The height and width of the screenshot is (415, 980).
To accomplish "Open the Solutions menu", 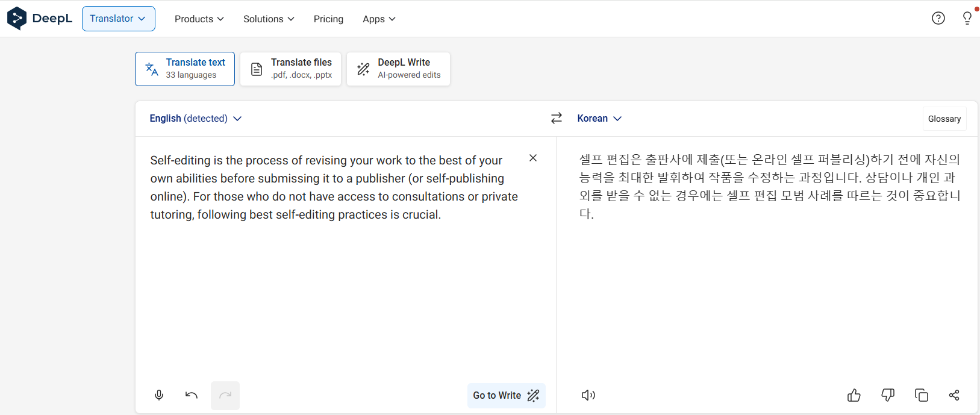I will tap(269, 19).
